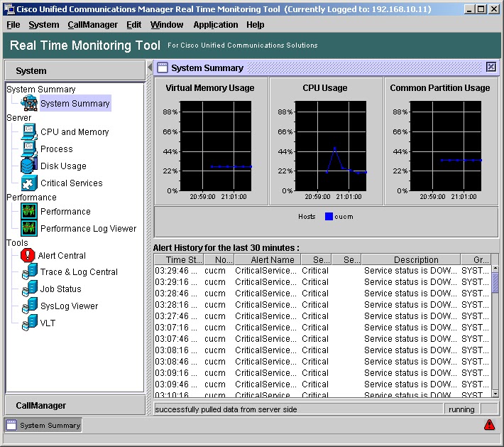Screen dimensions: 504x447
Task: Open the Critical Services view
Action: click(72, 183)
